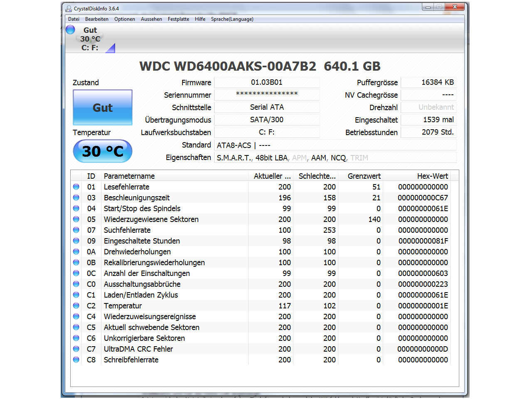Click the status orb for Schreibfehlerrate

tap(76, 360)
